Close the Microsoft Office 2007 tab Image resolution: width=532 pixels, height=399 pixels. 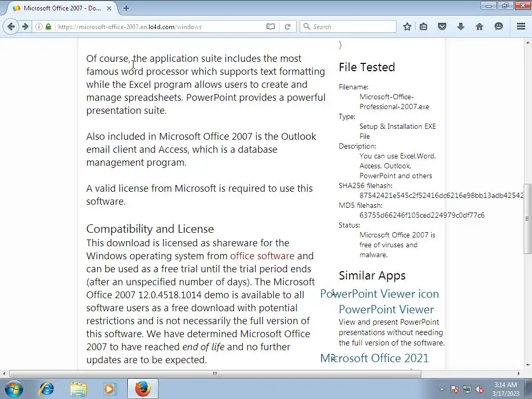[109, 8]
